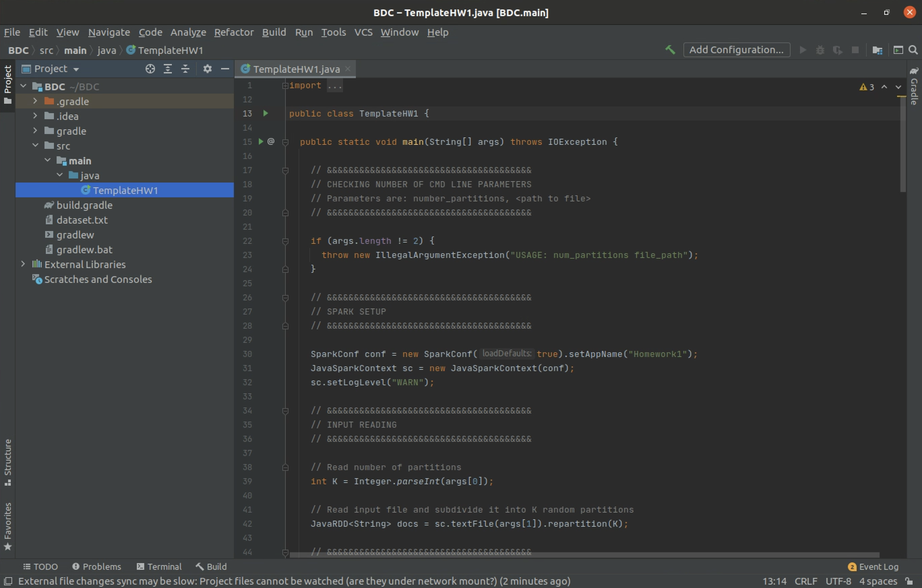Open the File menu
The height and width of the screenshot is (588, 922).
(x=12, y=32)
